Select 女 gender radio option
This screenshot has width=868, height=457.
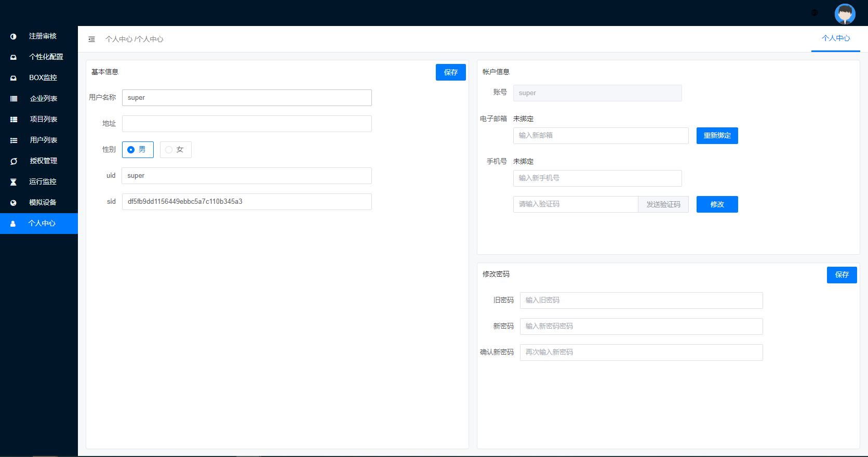pos(169,150)
